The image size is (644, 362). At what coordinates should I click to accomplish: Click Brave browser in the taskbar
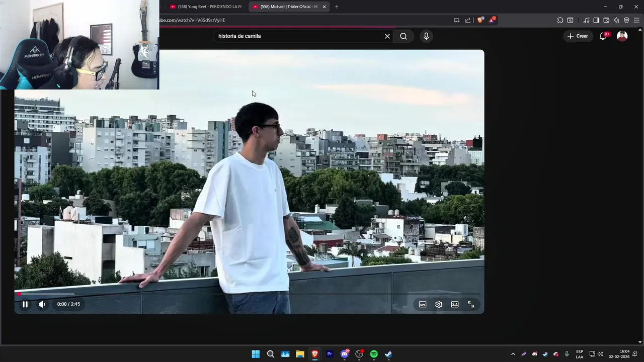click(315, 354)
